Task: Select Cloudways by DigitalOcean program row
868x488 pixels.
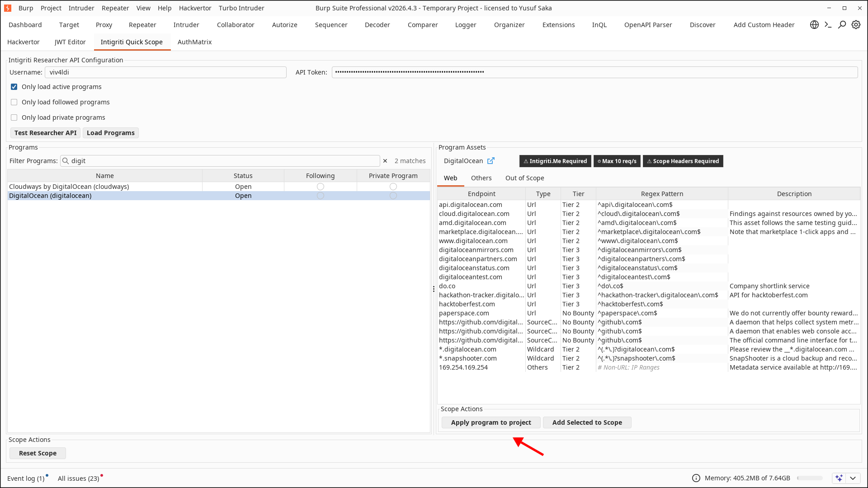Action: (219, 187)
